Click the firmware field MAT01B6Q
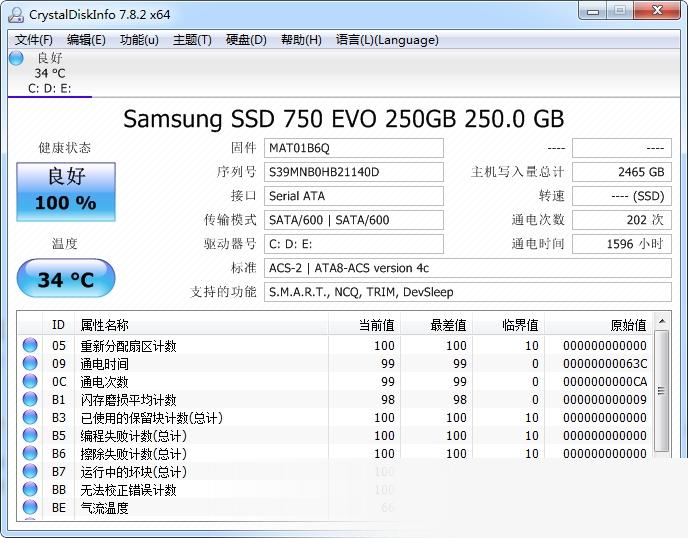Viewport: 688px width, 538px height. pos(354,148)
